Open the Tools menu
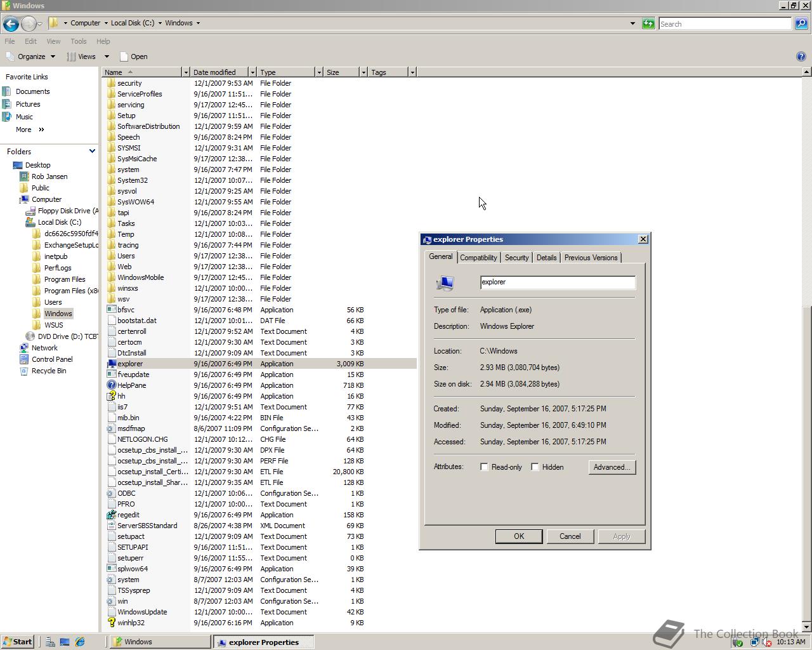Screen dimensions: 812x650 click(79, 41)
